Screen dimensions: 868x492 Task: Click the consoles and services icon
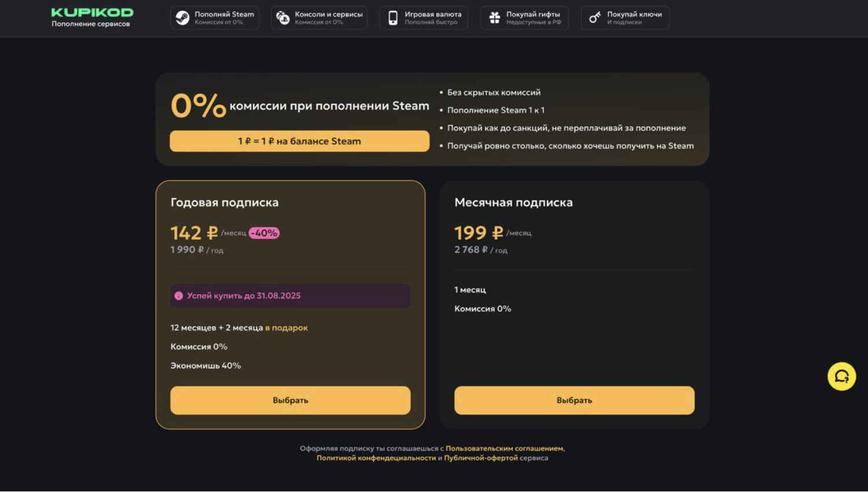tap(283, 18)
